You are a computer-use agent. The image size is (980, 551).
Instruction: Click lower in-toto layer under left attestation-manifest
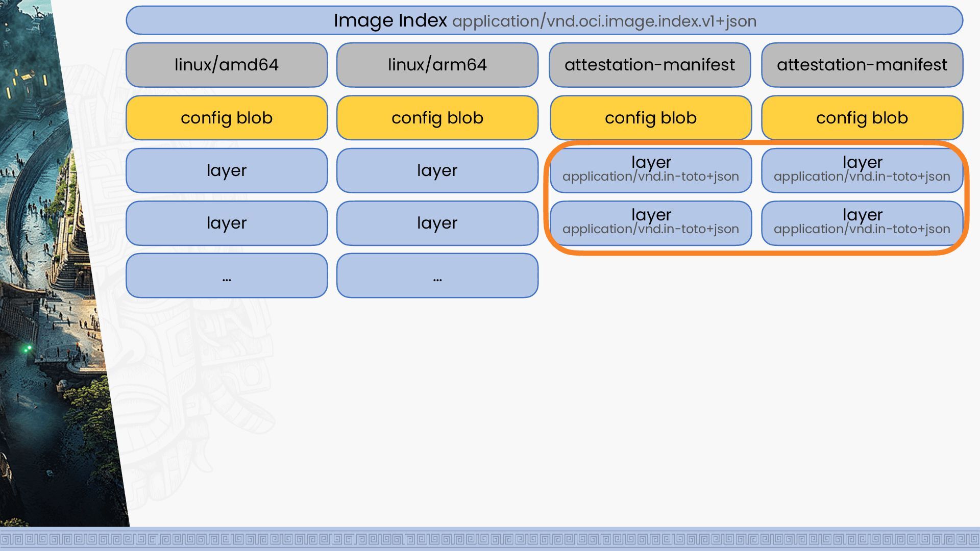tap(651, 223)
